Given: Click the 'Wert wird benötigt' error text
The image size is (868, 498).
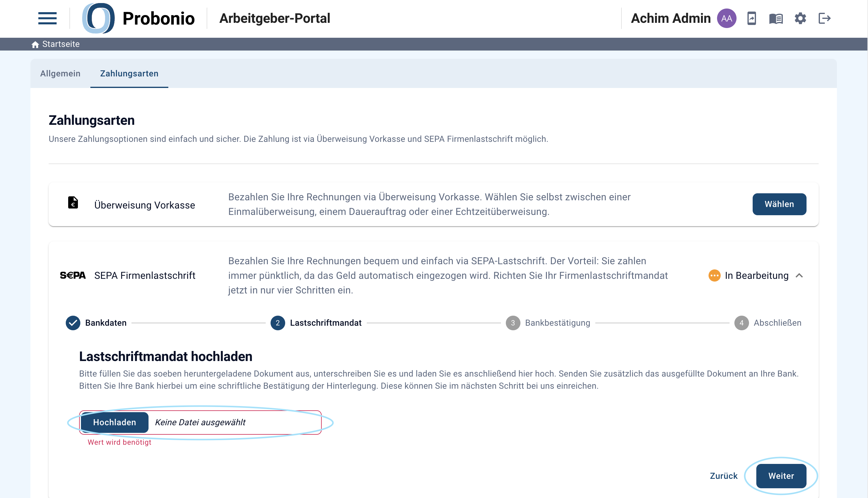Looking at the screenshot, I should click(119, 442).
